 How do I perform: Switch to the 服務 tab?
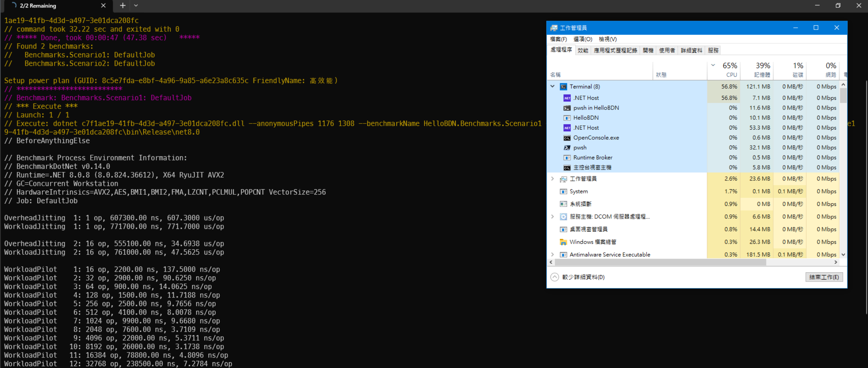pos(713,51)
